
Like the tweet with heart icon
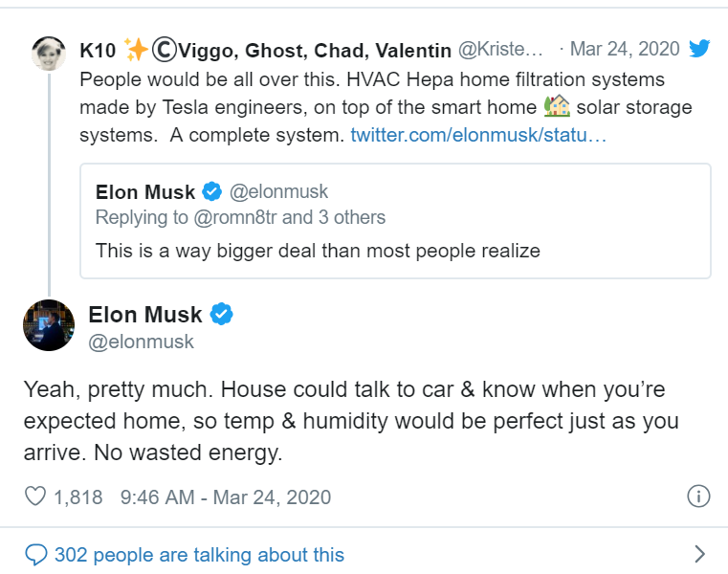click(x=35, y=497)
